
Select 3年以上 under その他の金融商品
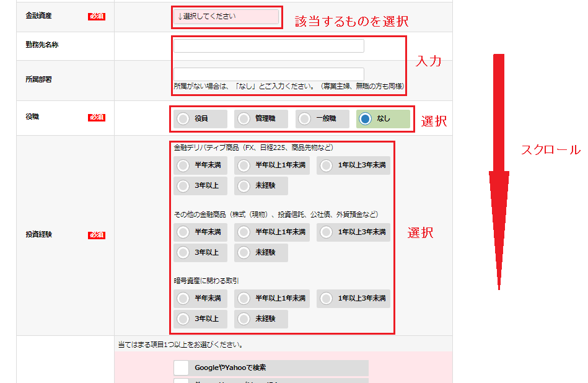[x=183, y=253]
